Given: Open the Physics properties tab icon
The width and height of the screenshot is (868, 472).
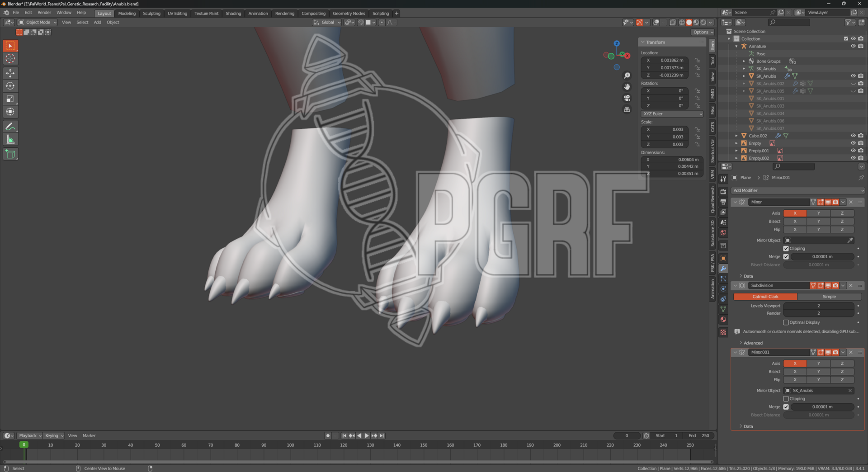Looking at the screenshot, I should [723, 289].
